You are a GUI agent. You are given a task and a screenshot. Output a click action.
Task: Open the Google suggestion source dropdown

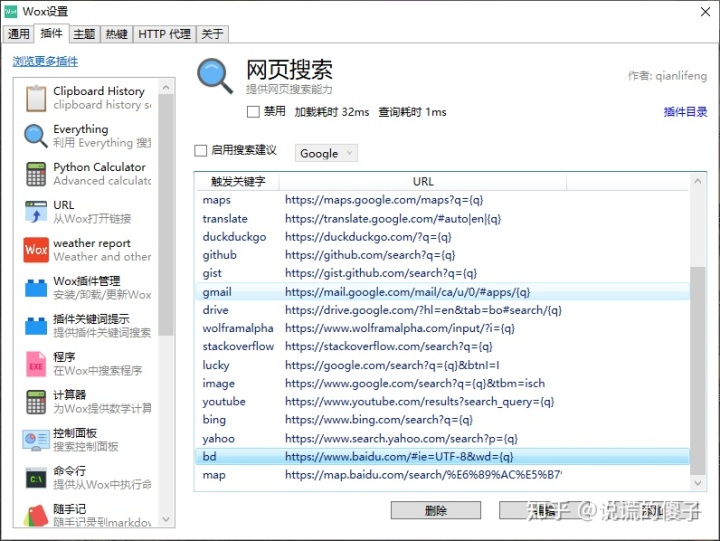326,153
